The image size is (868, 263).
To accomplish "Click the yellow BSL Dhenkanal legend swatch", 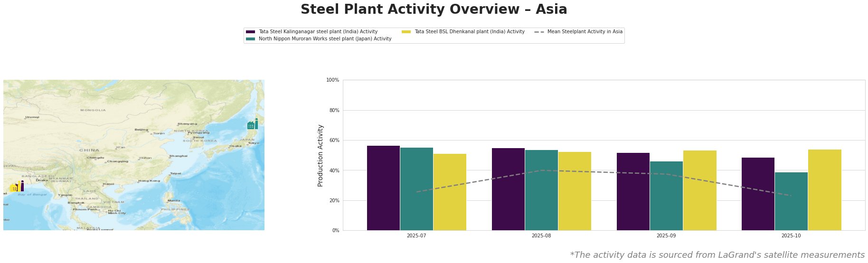I will click(406, 32).
